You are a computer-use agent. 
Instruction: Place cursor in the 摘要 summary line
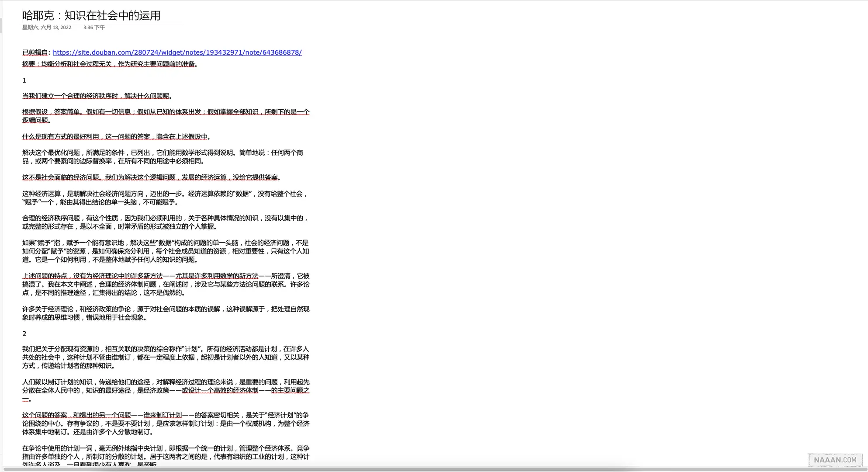click(x=109, y=64)
